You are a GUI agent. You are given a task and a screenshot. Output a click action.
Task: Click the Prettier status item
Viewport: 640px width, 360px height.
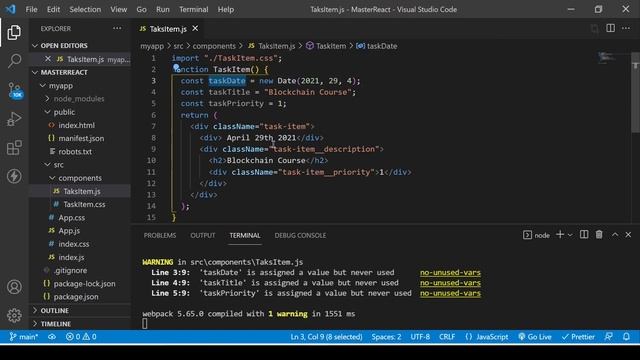578,337
